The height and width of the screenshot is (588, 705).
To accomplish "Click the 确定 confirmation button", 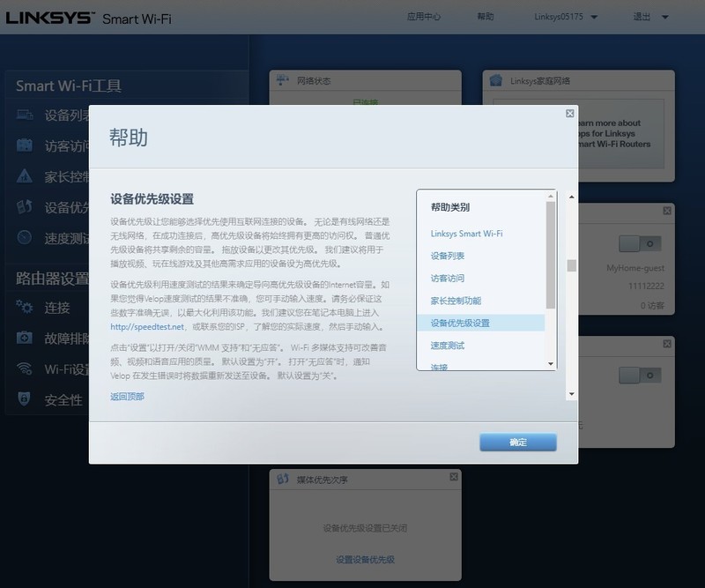I will pos(518,441).
